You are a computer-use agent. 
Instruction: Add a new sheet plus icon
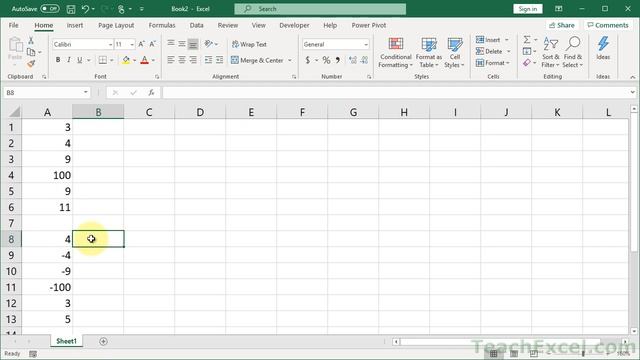coord(103,341)
